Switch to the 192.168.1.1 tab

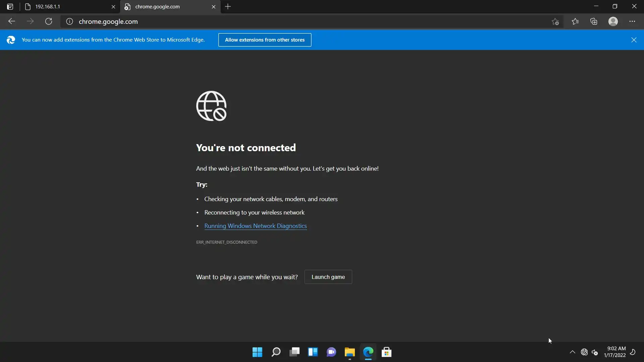(x=67, y=7)
